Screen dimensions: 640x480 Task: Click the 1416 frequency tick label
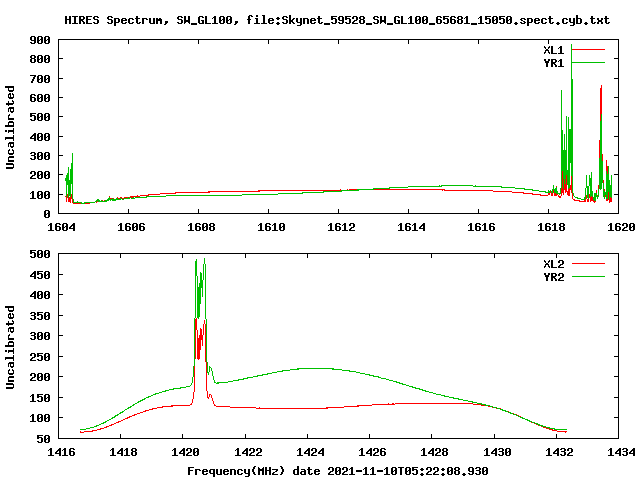61,452
